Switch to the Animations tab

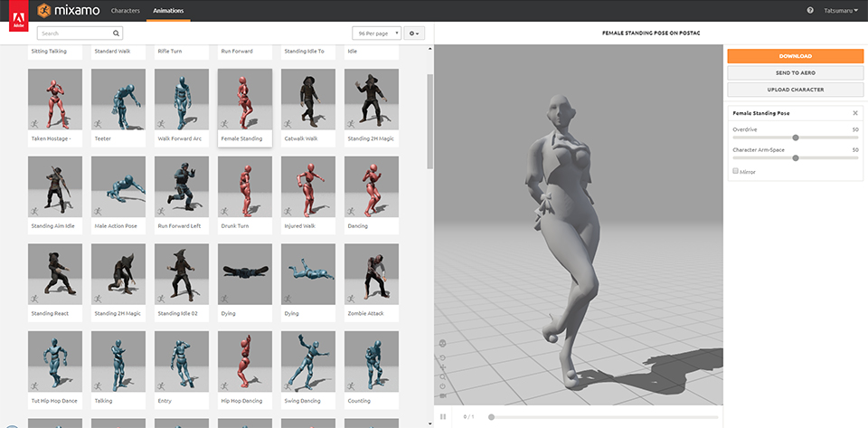coord(168,11)
